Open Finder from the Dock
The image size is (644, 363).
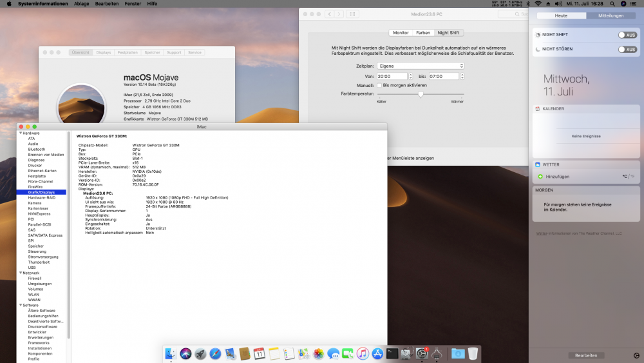(x=171, y=353)
